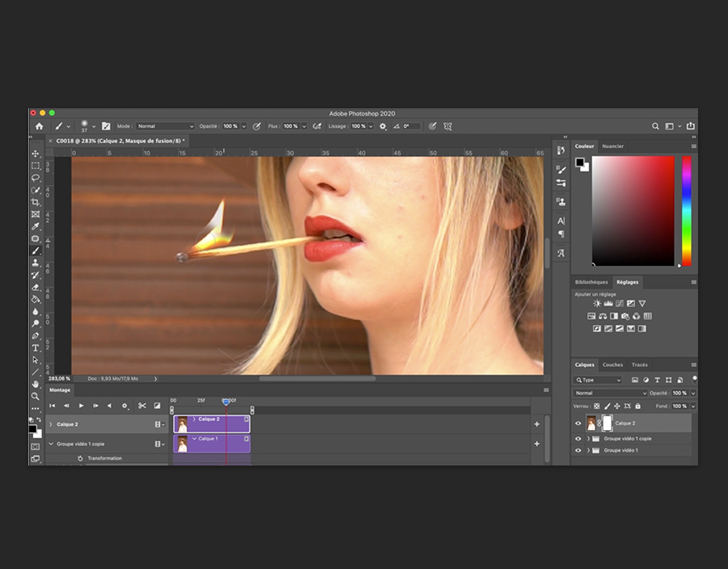Open the Flux dropdown arrow
Image resolution: width=728 pixels, height=569 pixels.
[x=304, y=126]
